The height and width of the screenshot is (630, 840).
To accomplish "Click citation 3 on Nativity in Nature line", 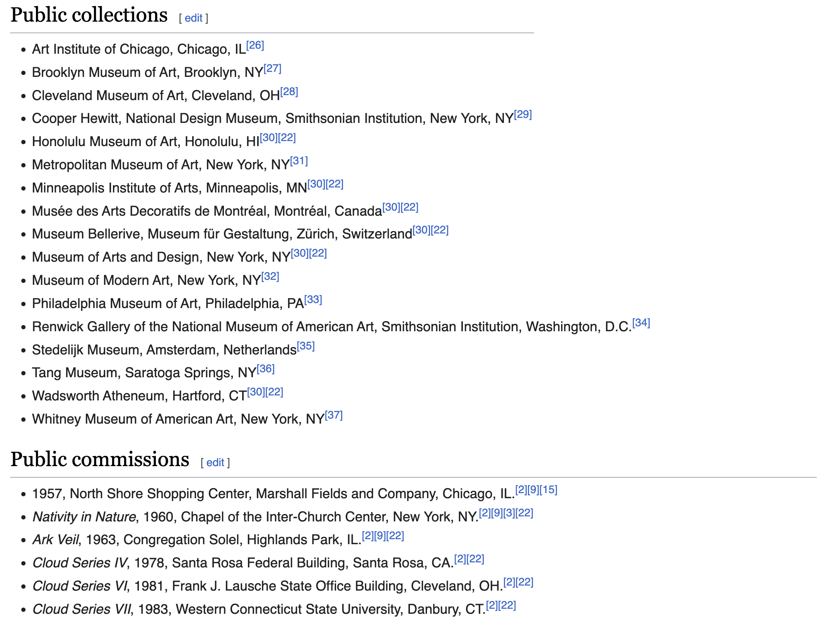I will pos(509,513).
